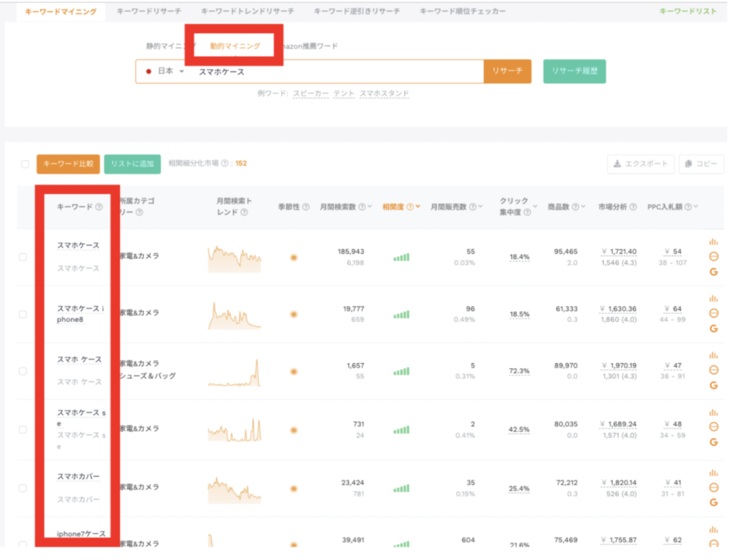Tick the select-all checkbox beside キーワード比較
Viewport: 741px width, 560px height.
(x=25, y=164)
